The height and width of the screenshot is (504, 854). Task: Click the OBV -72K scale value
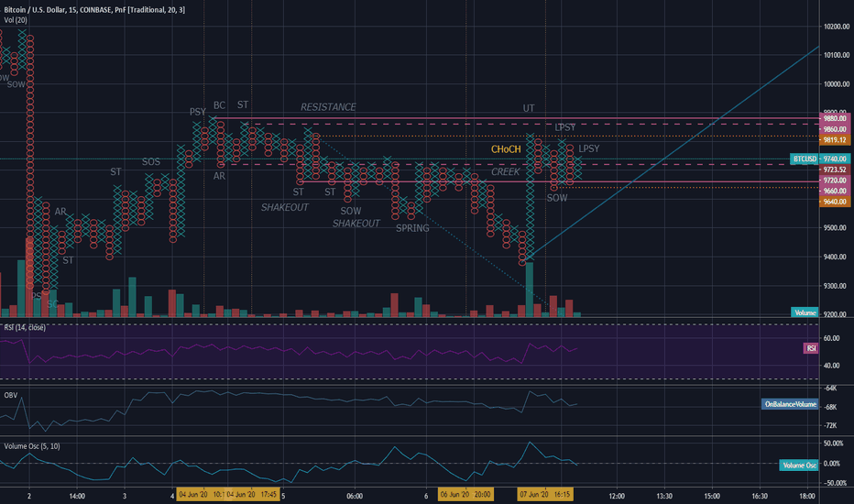point(830,425)
